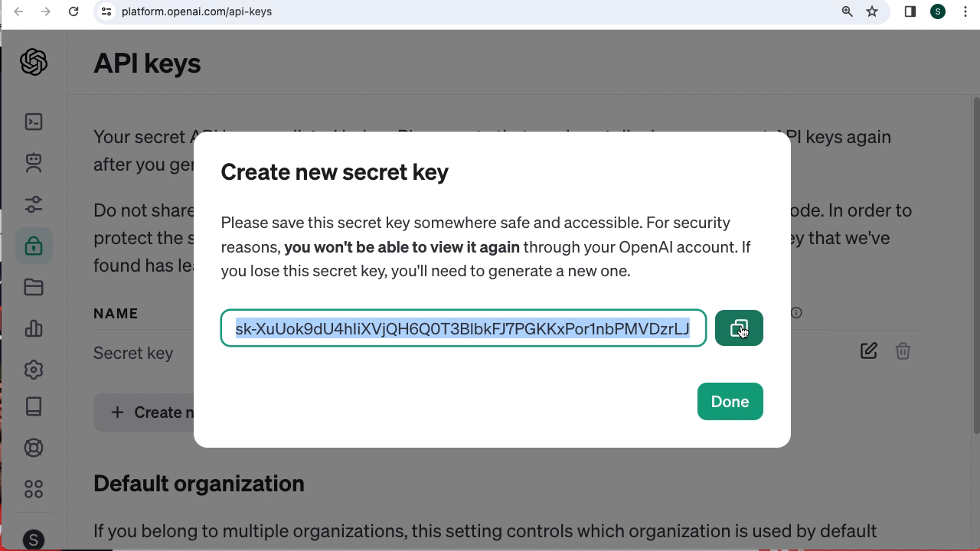Open the OpenAI logo home
This screenshot has width=980, height=551.
[x=34, y=62]
